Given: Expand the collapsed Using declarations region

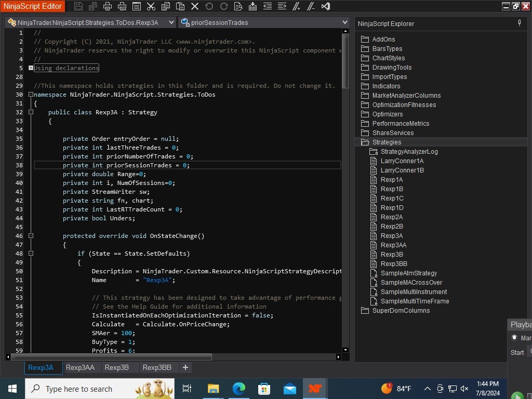Looking at the screenshot, I should (x=31, y=68).
